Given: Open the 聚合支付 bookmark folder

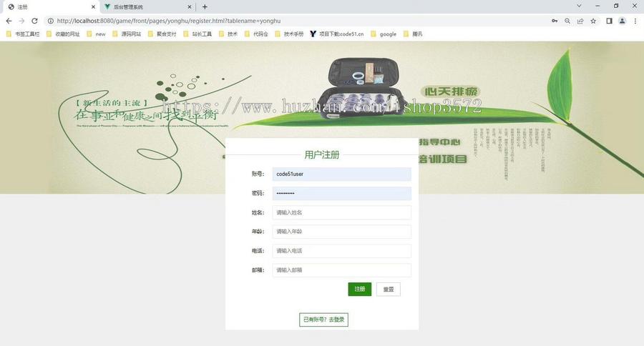Looking at the screenshot, I should coord(162,34).
